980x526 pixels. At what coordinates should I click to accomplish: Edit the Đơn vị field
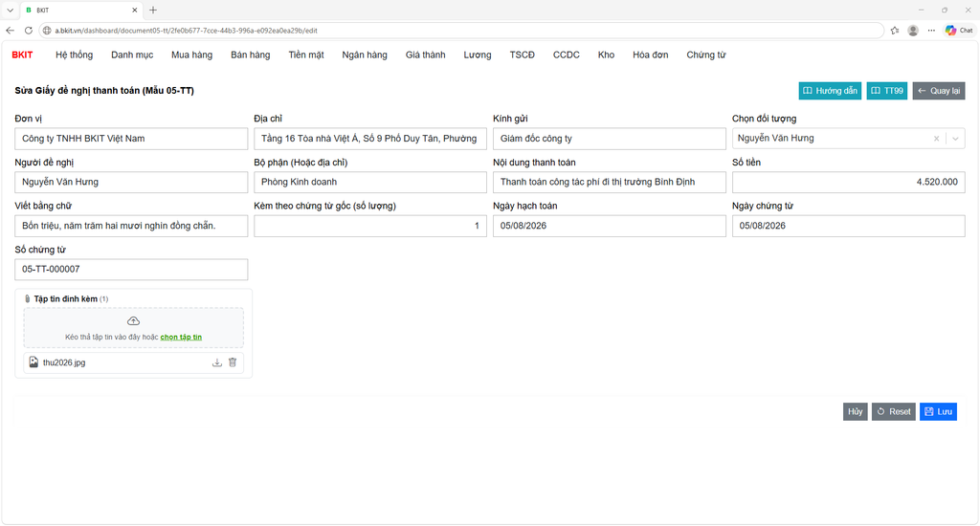click(x=131, y=139)
